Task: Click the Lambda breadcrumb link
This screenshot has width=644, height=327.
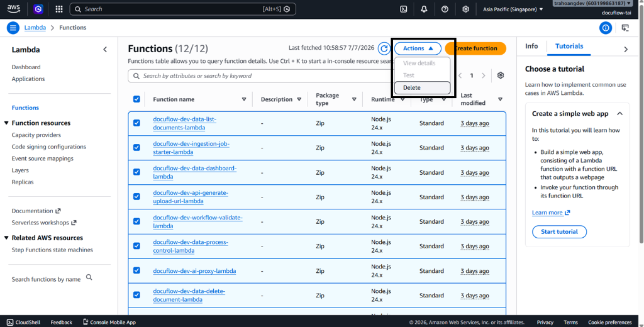Action: click(35, 28)
